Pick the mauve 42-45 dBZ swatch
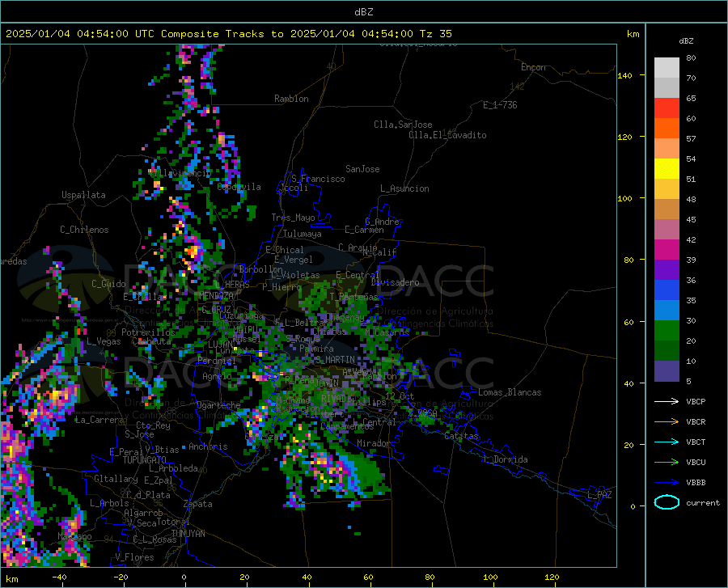 point(667,230)
